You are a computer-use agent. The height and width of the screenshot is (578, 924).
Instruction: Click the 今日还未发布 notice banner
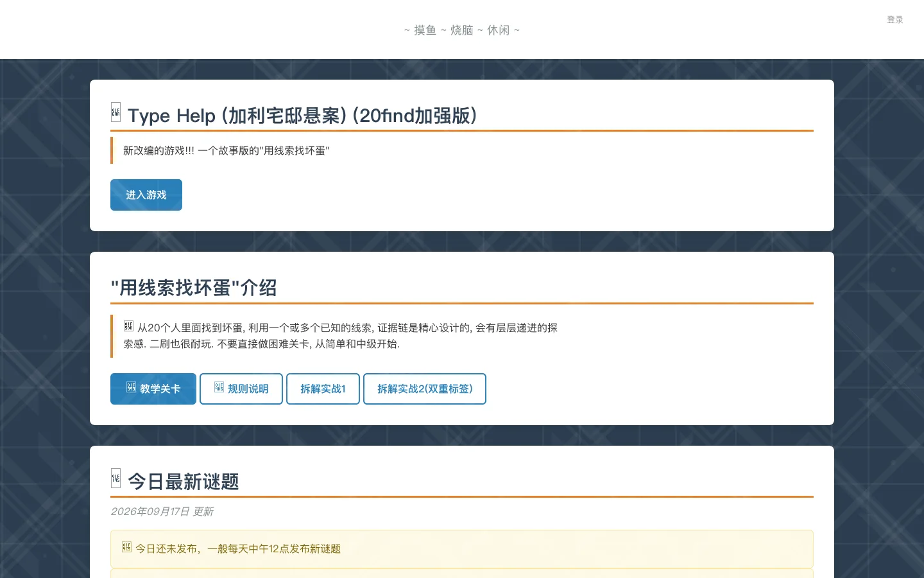(462, 549)
